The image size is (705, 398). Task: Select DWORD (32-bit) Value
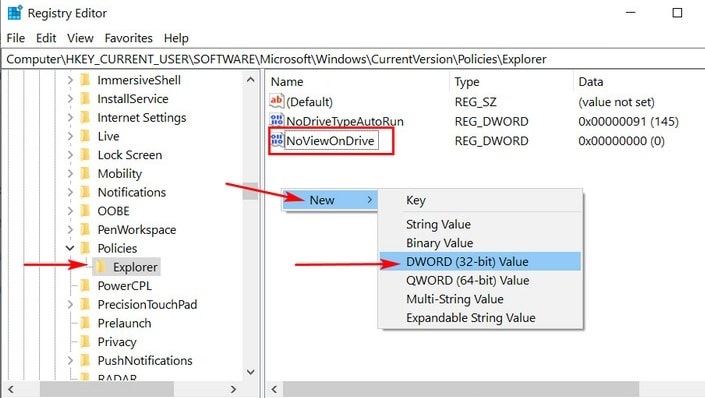point(480,262)
